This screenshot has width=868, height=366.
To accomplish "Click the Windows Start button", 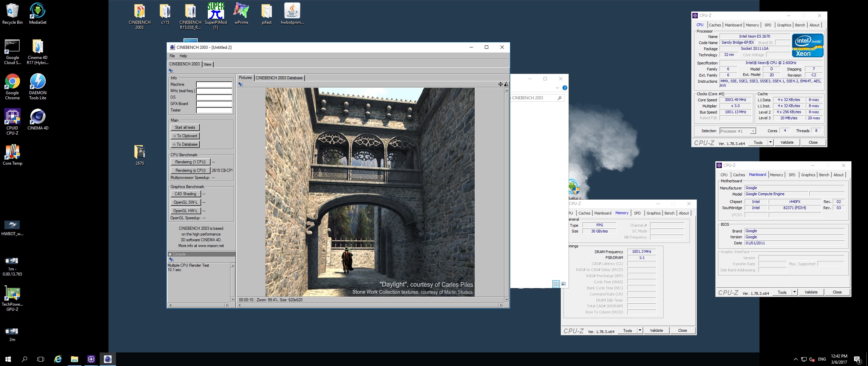I will point(8,359).
